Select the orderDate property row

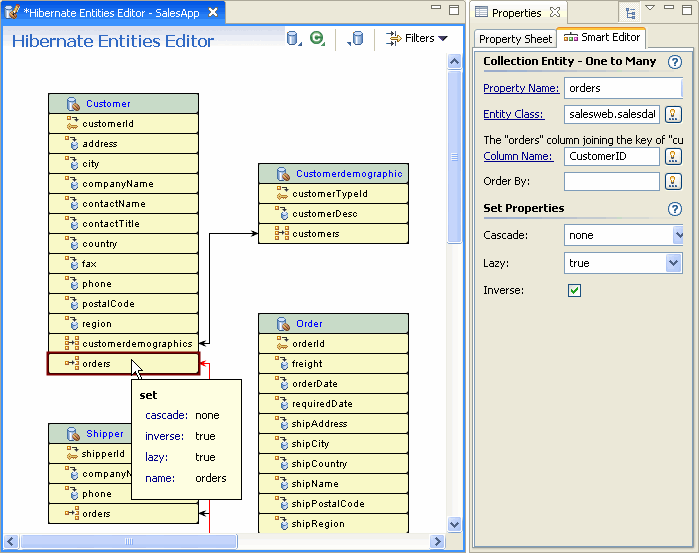pos(333,384)
